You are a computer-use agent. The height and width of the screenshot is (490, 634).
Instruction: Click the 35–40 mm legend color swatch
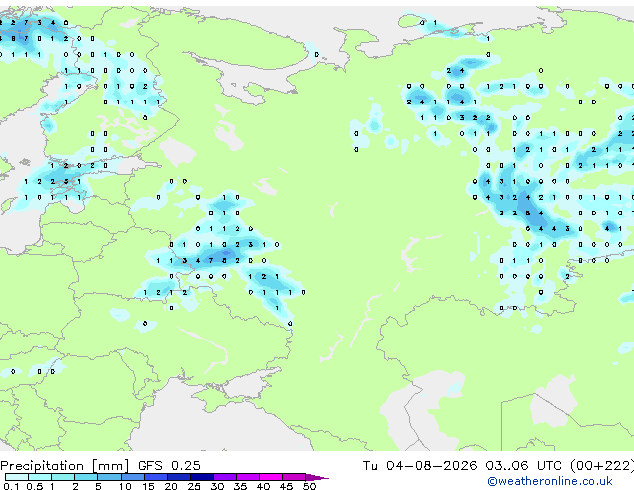[248, 477]
